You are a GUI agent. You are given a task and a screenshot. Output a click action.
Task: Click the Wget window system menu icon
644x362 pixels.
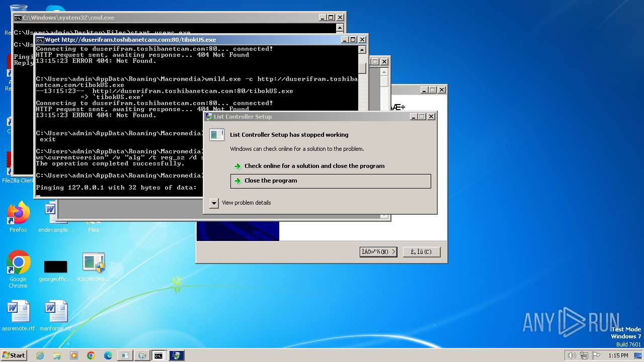(40, 40)
